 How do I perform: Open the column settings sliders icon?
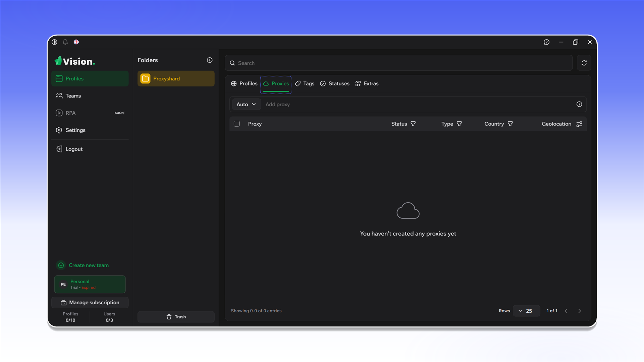pyautogui.click(x=579, y=124)
